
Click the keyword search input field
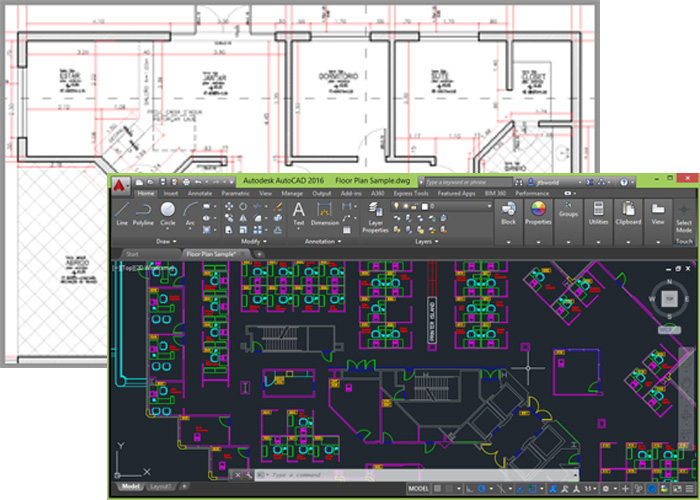tap(468, 182)
